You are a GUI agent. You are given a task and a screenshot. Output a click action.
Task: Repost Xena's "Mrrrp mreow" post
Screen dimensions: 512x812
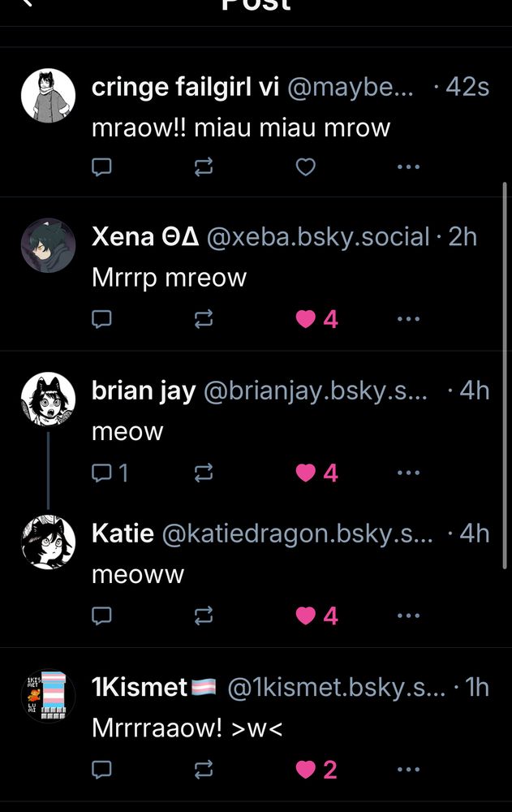[204, 319]
